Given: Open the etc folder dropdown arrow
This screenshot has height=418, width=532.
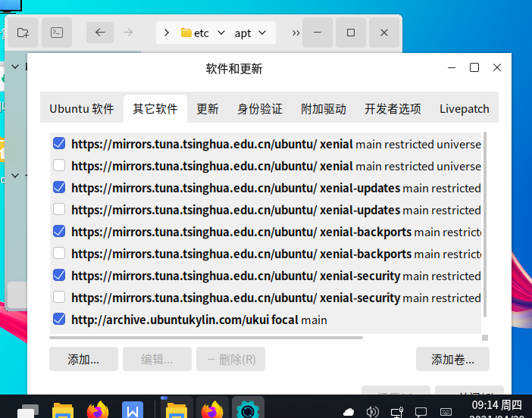Looking at the screenshot, I should (221, 33).
